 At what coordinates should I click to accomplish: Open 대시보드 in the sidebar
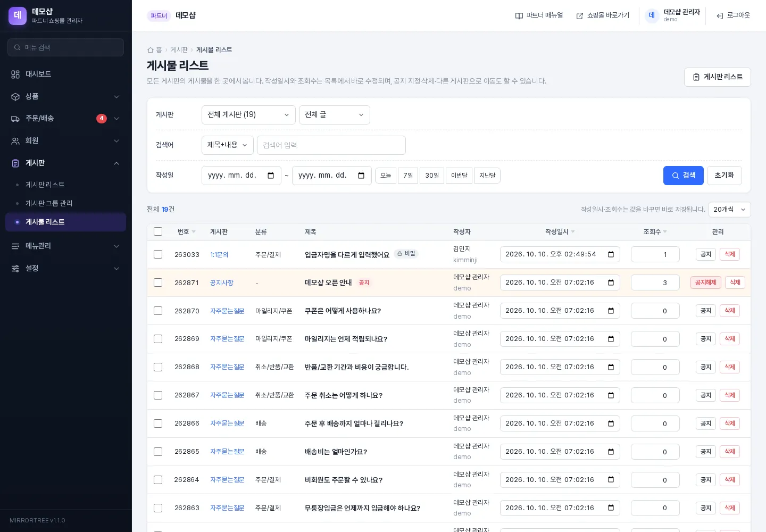coord(66,74)
